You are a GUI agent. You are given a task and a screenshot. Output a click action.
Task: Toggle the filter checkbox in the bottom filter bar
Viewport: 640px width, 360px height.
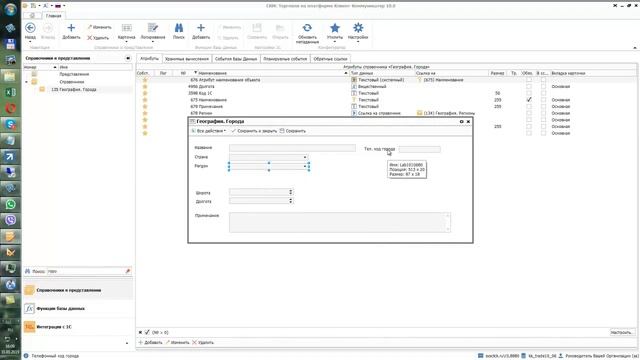click(x=147, y=332)
